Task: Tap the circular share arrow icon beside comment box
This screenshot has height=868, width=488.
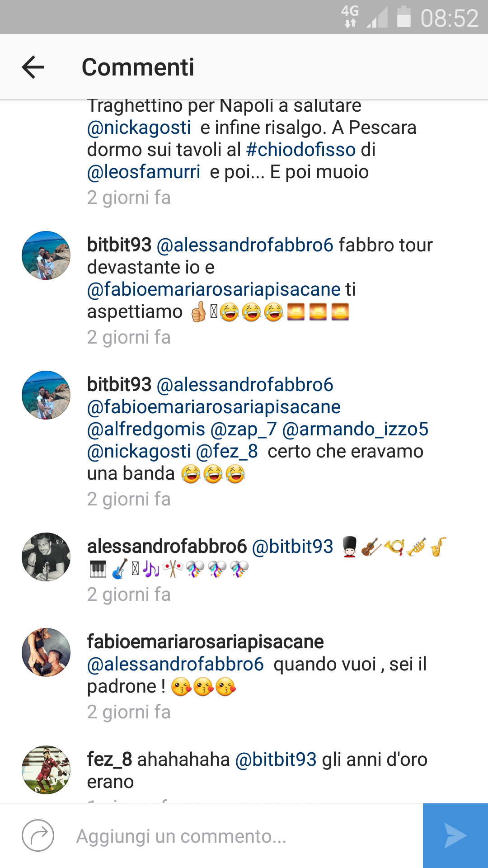Action: point(38,835)
